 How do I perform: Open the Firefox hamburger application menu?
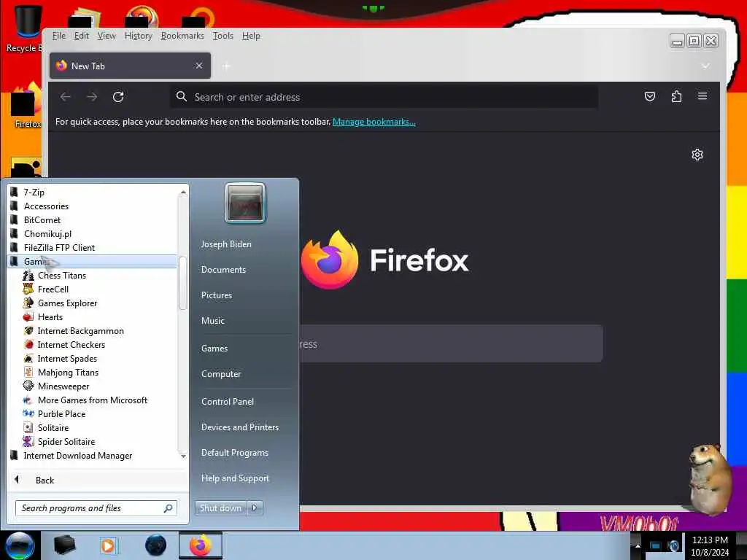tap(703, 96)
